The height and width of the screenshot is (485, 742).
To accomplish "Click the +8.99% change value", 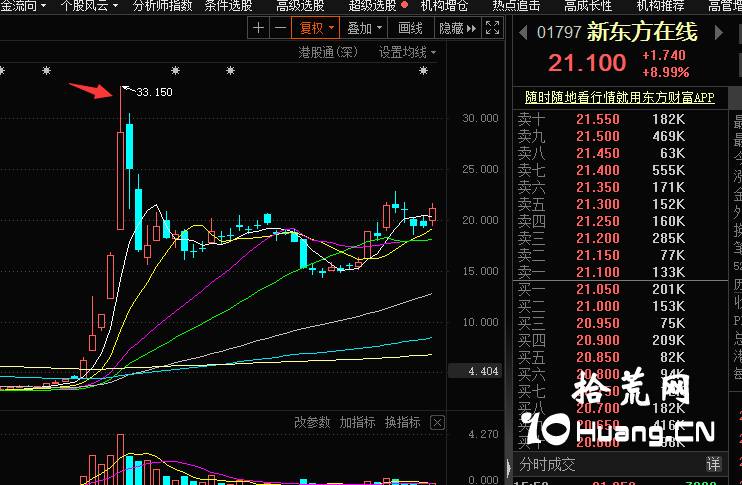I will pyautogui.click(x=665, y=72).
